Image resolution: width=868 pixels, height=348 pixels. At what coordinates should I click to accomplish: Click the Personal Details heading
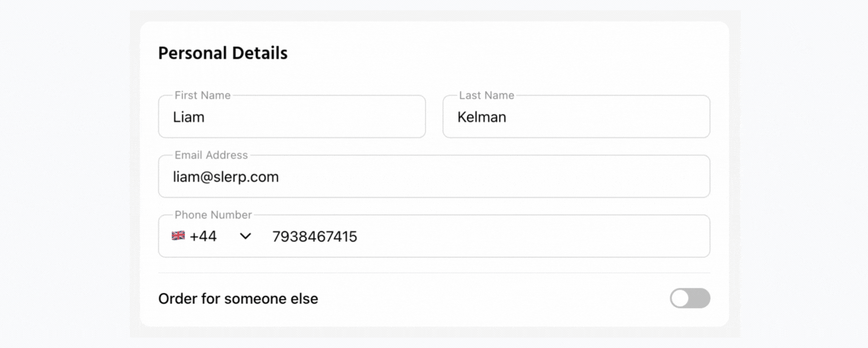pyautogui.click(x=223, y=53)
